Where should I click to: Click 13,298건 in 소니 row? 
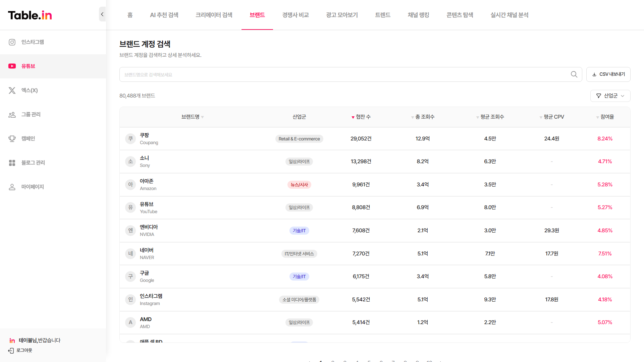click(361, 162)
